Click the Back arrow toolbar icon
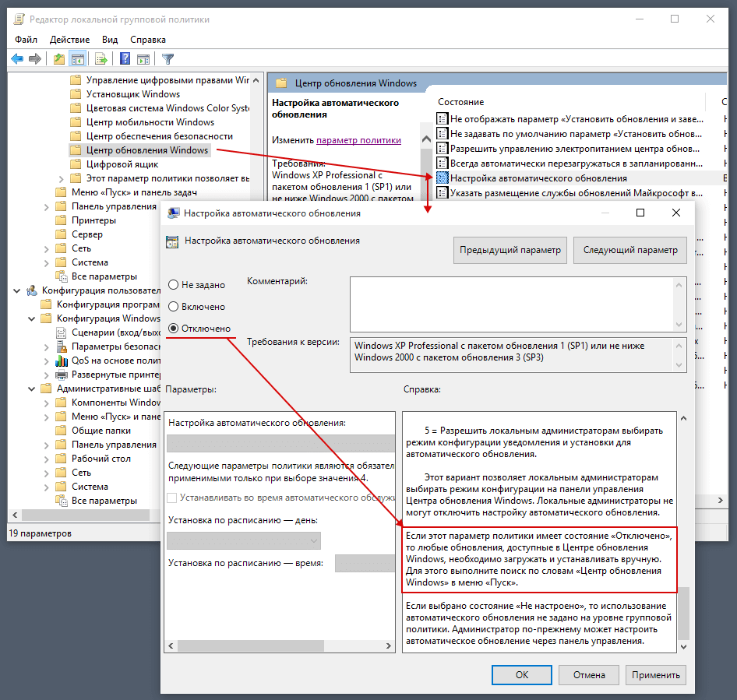 coord(17,58)
